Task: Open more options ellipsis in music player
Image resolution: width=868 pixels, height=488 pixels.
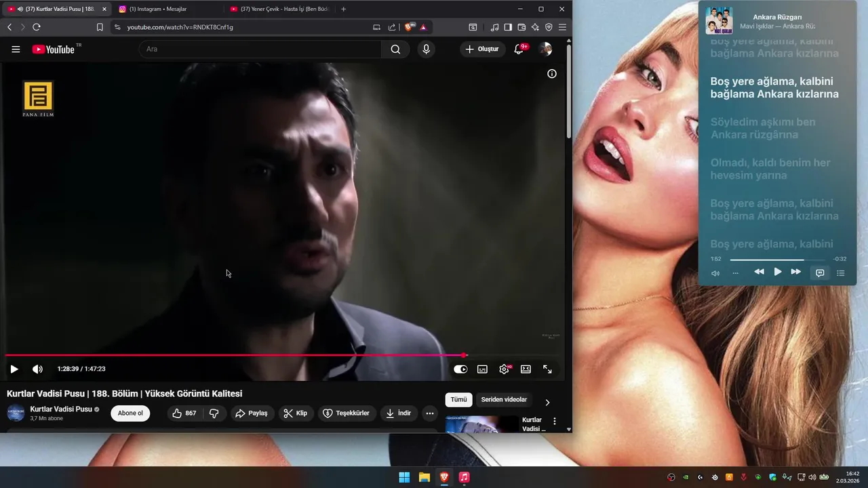Action: (x=735, y=273)
